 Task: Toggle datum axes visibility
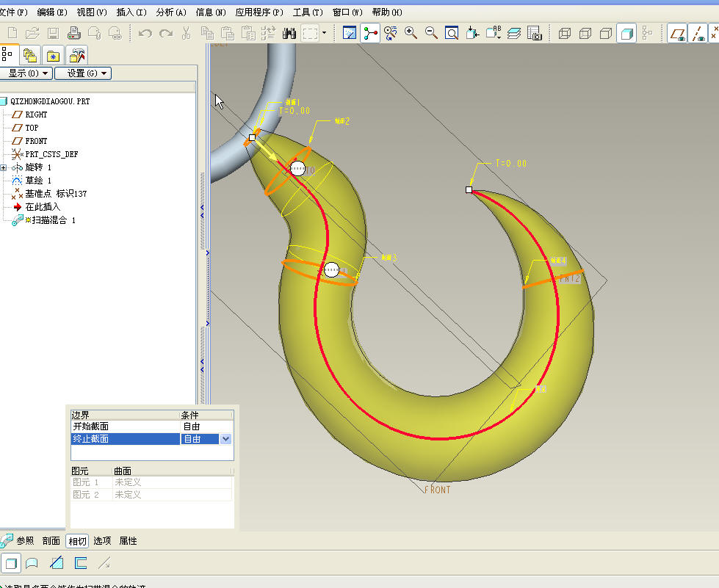click(698, 33)
